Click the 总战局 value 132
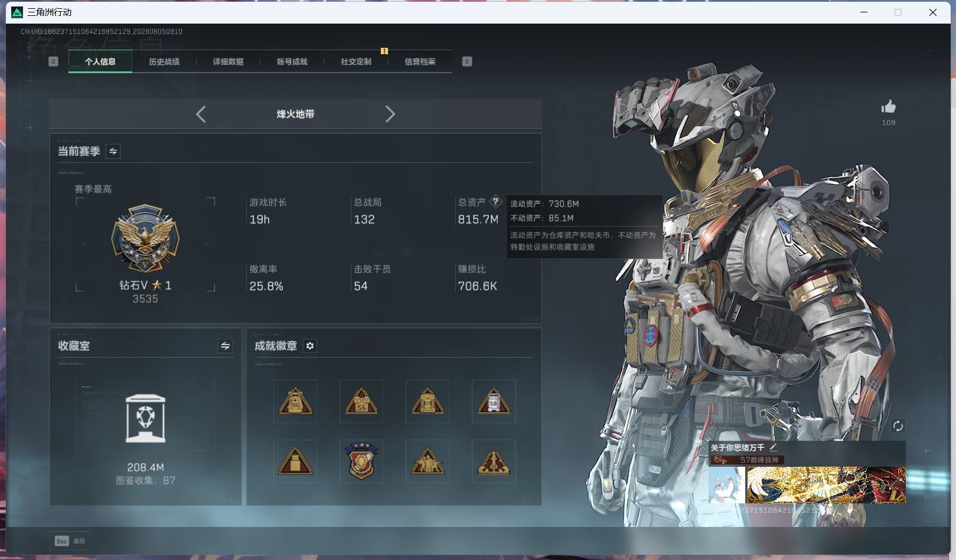 [364, 220]
